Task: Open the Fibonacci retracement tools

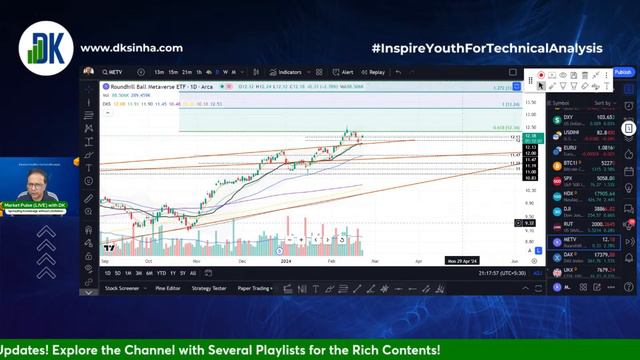Action: click(89, 115)
